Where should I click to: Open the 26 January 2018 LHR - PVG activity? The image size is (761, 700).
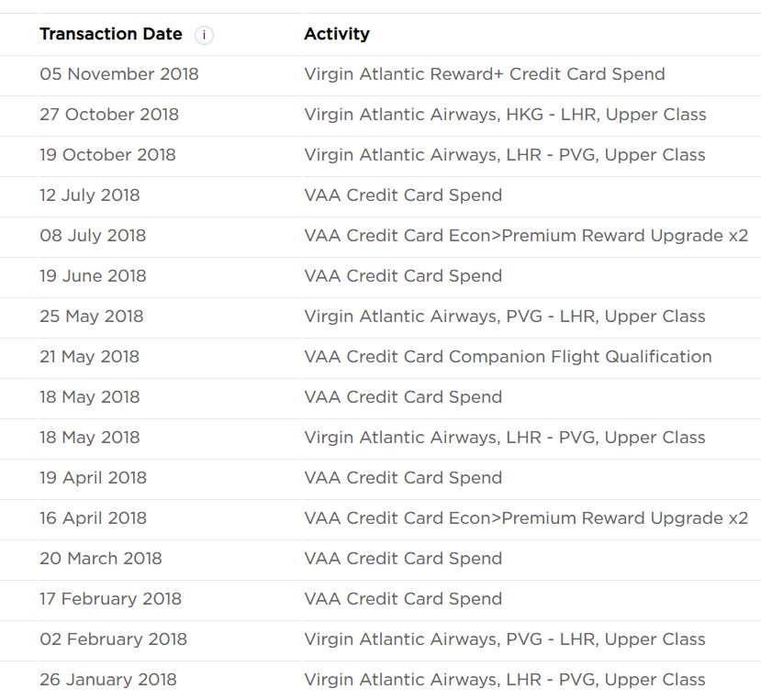(505, 679)
